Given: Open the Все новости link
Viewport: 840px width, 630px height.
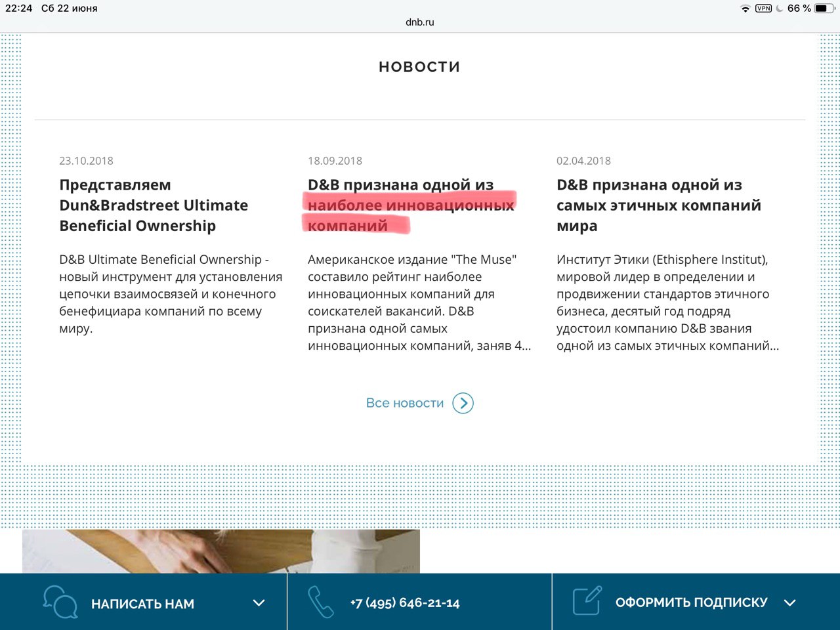Looking at the screenshot, I should click(405, 403).
